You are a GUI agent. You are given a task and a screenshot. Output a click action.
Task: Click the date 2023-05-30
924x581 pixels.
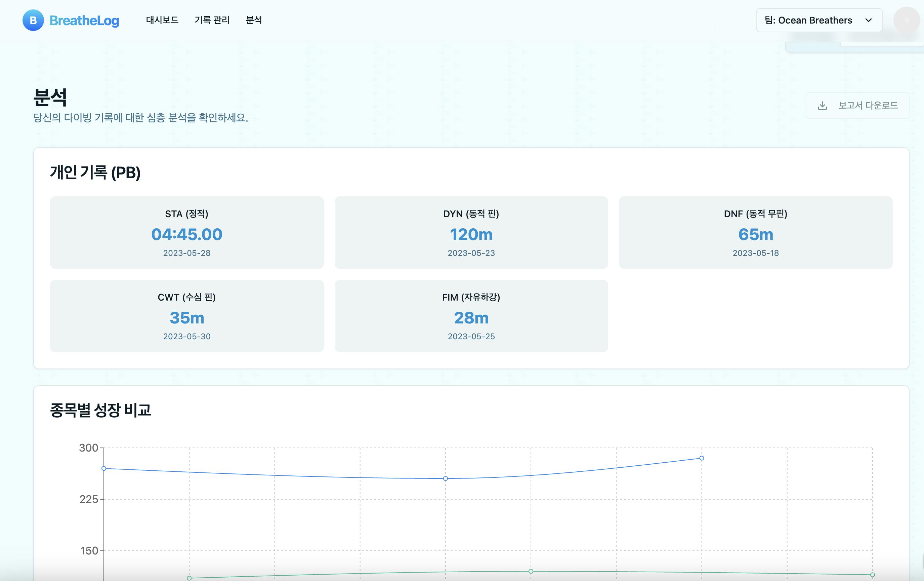coord(187,336)
